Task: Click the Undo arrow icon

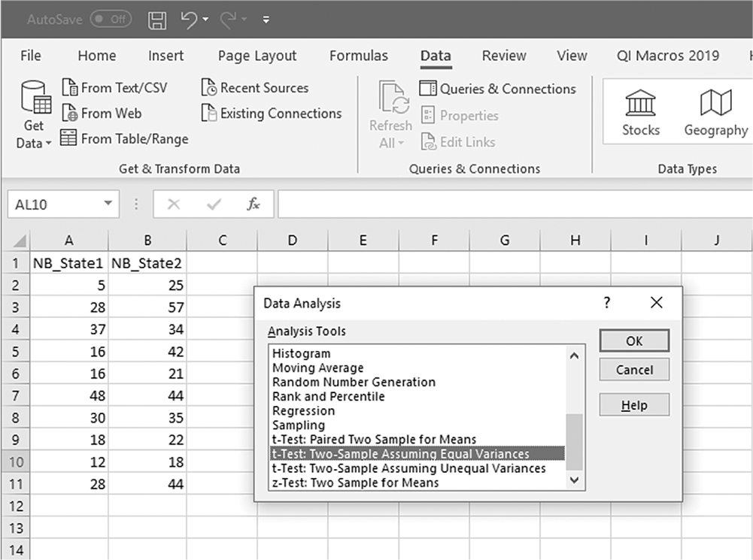Action: pyautogui.click(x=189, y=20)
